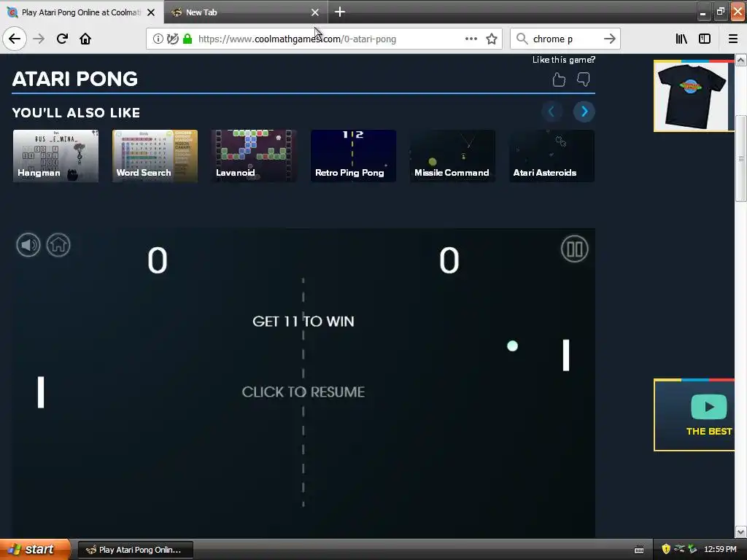Play The Best video advertisement

click(694, 415)
